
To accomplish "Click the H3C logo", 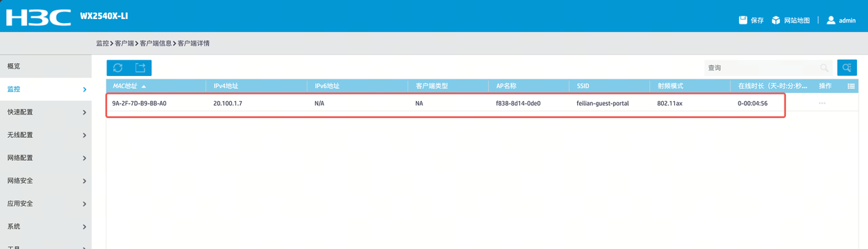I will coord(38,18).
